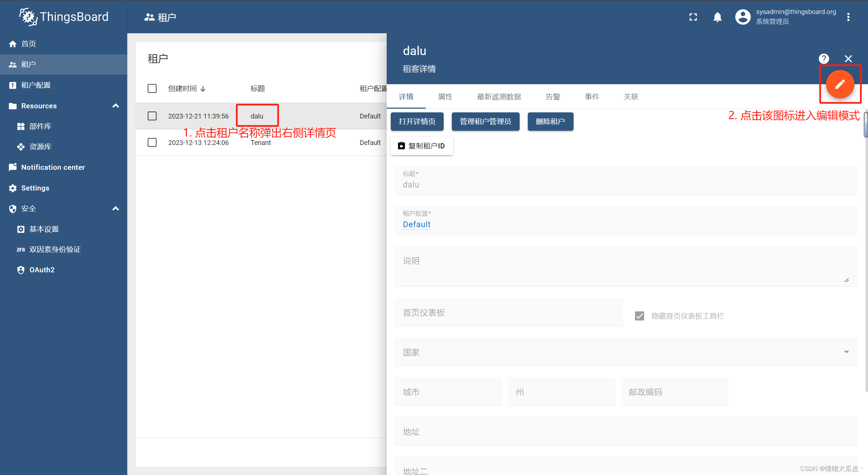
Task: Click the 州 state input field
Action: click(561, 392)
